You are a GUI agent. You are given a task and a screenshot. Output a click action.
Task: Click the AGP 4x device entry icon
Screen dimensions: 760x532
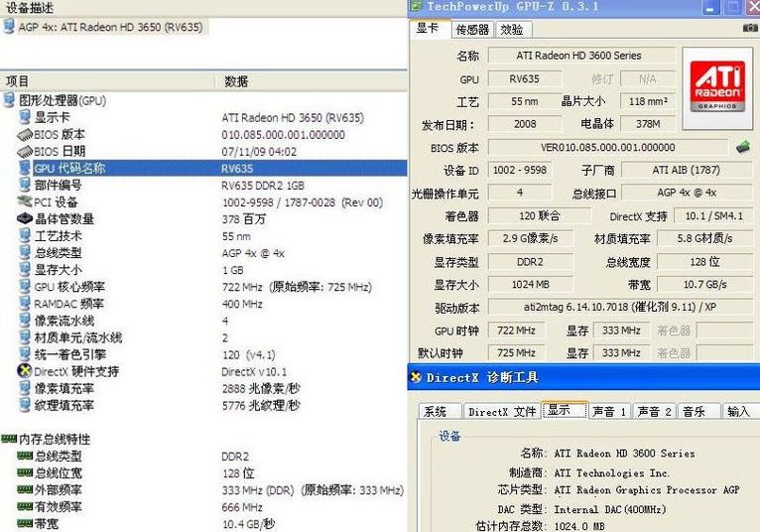tap(9, 26)
